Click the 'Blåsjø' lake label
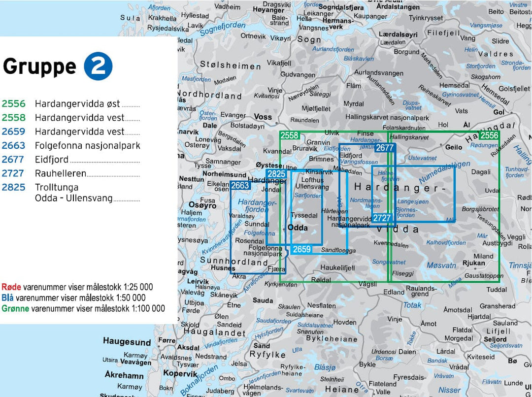This screenshot has width=532, height=397. point(325,367)
